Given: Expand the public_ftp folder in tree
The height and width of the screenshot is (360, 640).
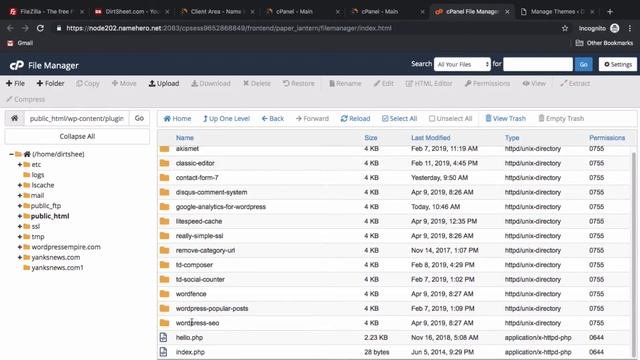Looking at the screenshot, I should (20, 206).
